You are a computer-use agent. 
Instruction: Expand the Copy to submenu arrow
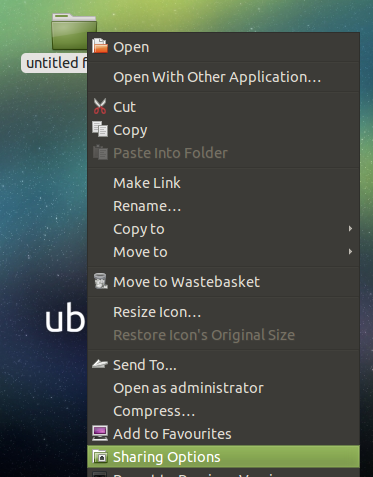[350, 229]
